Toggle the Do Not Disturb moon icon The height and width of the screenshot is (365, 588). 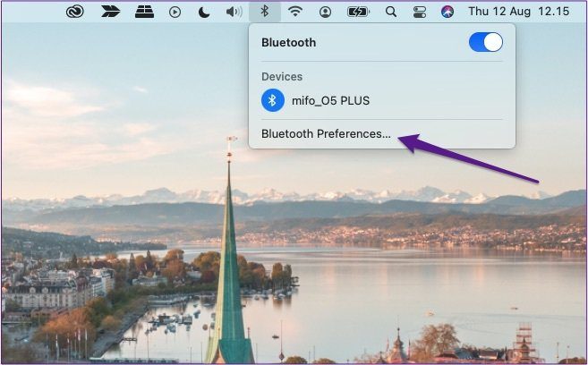tap(204, 13)
